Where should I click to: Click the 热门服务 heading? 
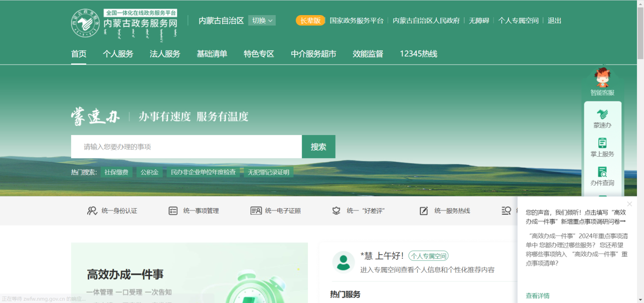click(x=345, y=294)
